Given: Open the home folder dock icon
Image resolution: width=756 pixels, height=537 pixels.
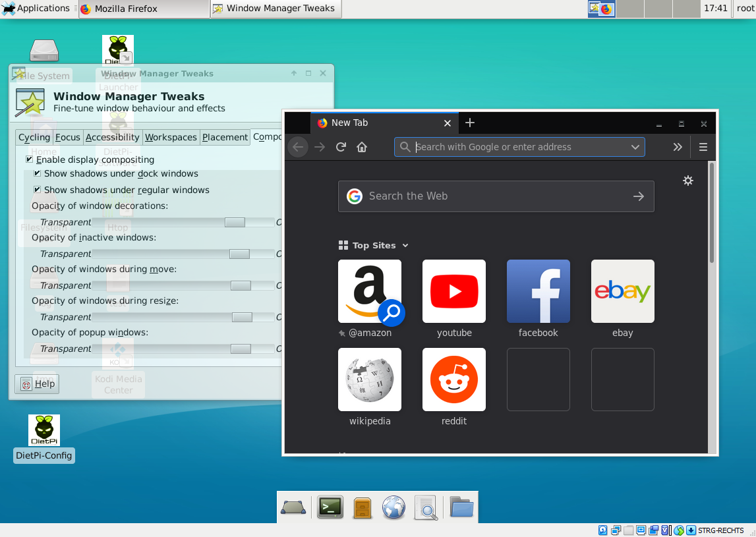Looking at the screenshot, I should (x=461, y=507).
